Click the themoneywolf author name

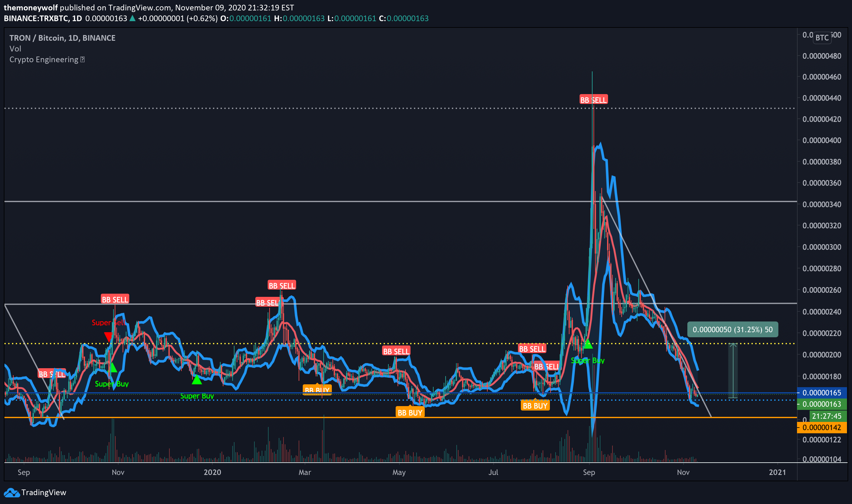pos(31,8)
